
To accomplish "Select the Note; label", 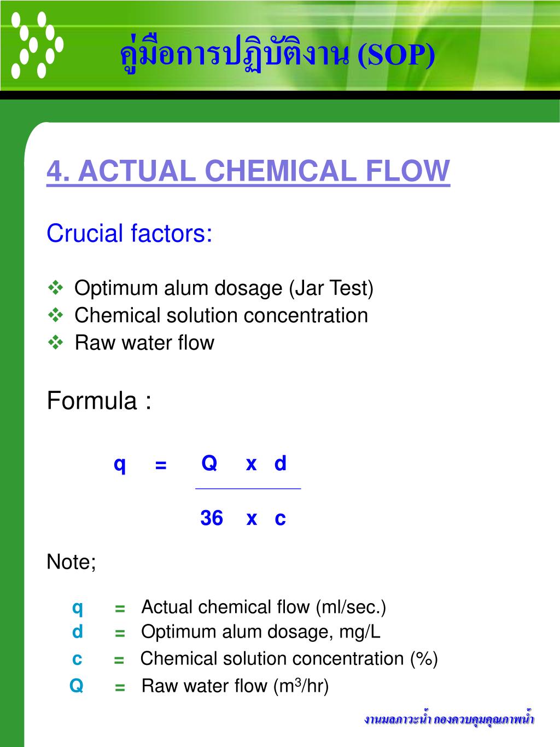I will [72, 562].
